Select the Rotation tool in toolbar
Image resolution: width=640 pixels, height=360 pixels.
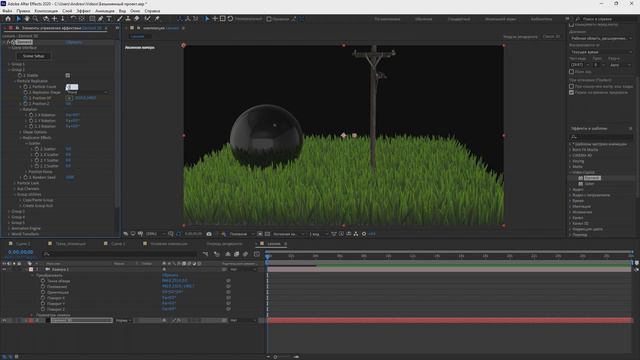tap(73, 19)
